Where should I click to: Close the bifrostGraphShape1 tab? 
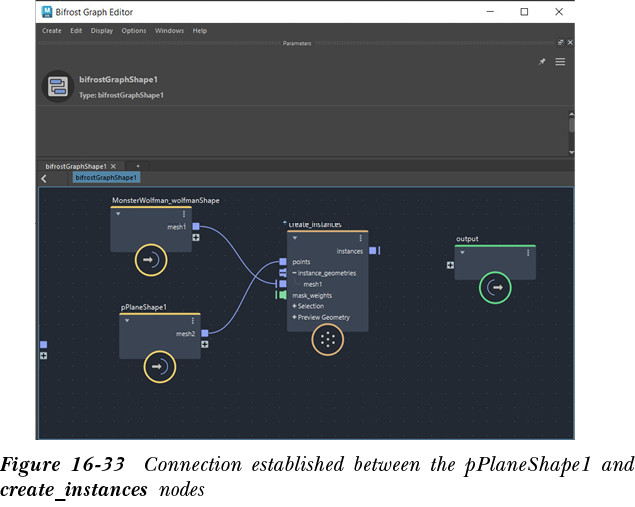click(x=113, y=166)
